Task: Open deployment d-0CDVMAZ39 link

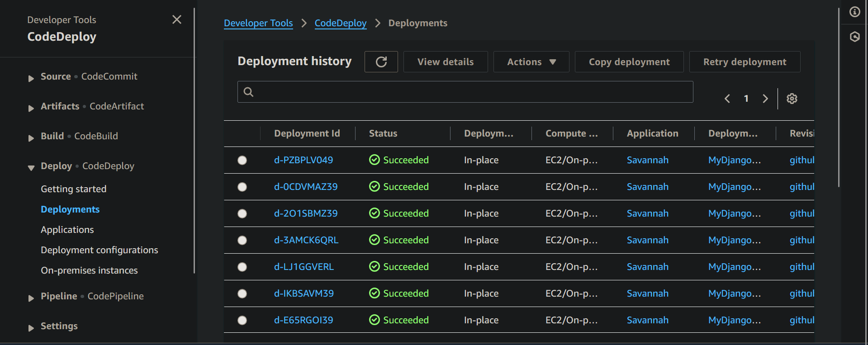Action: [x=306, y=187]
